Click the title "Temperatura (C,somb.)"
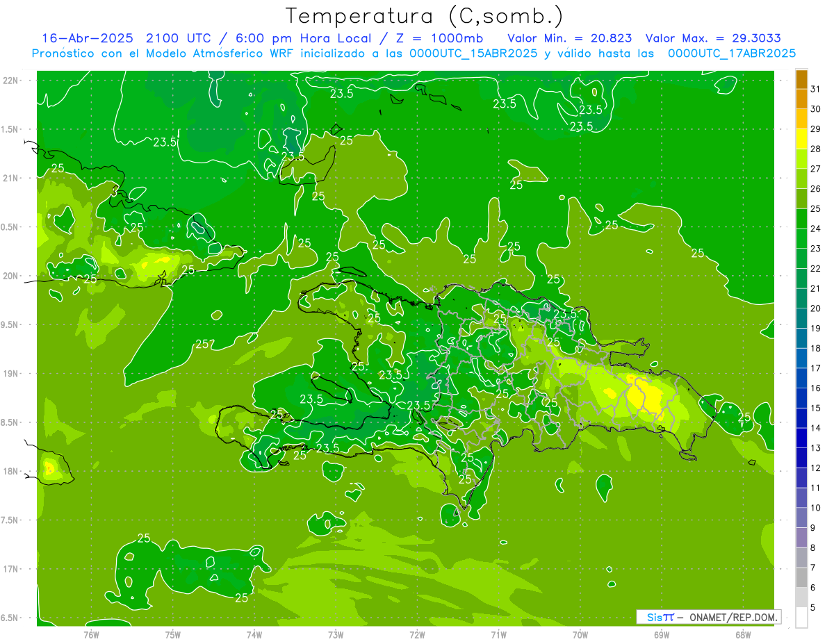This screenshot has height=644, width=834. point(425,16)
